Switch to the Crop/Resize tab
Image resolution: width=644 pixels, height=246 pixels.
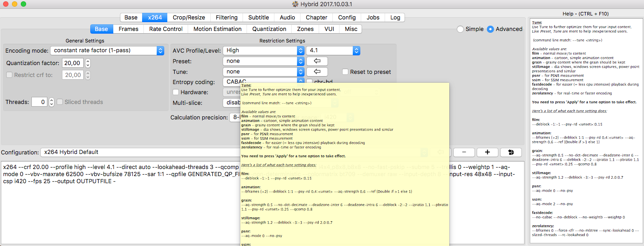click(189, 18)
